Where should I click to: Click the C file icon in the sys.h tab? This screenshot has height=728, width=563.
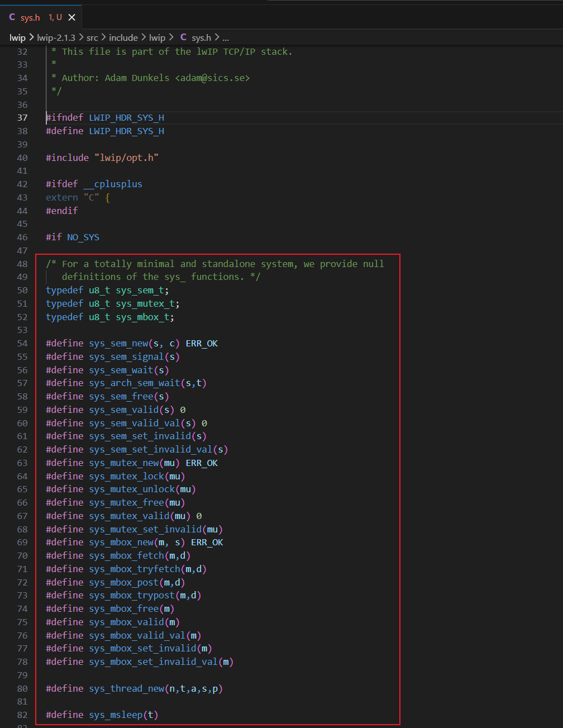(x=12, y=17)
